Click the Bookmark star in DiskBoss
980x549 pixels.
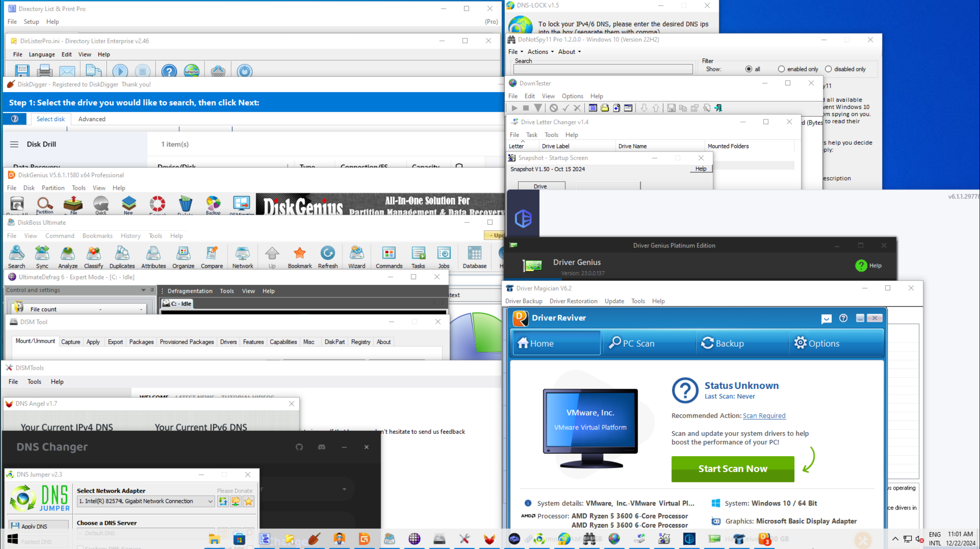click(x=299, y=257)
